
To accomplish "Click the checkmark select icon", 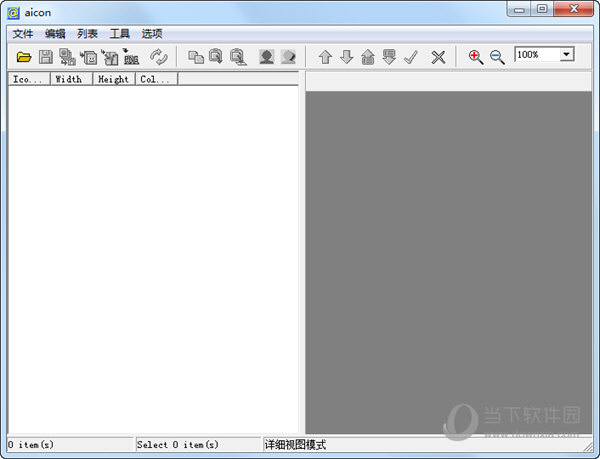I will pyautogui.click(x=411, y=57).
